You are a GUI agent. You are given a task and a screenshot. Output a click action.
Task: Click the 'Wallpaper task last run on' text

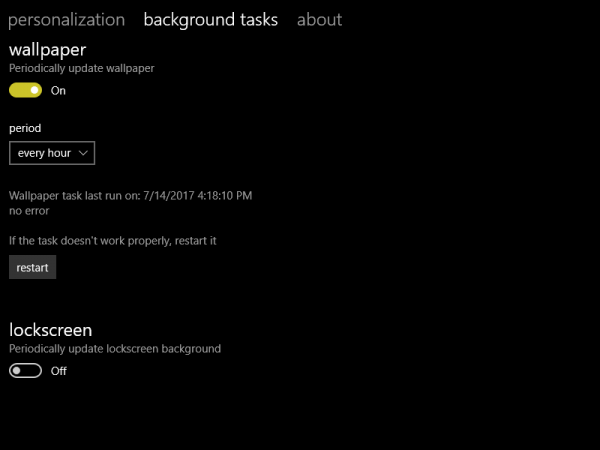pos(130,196)
